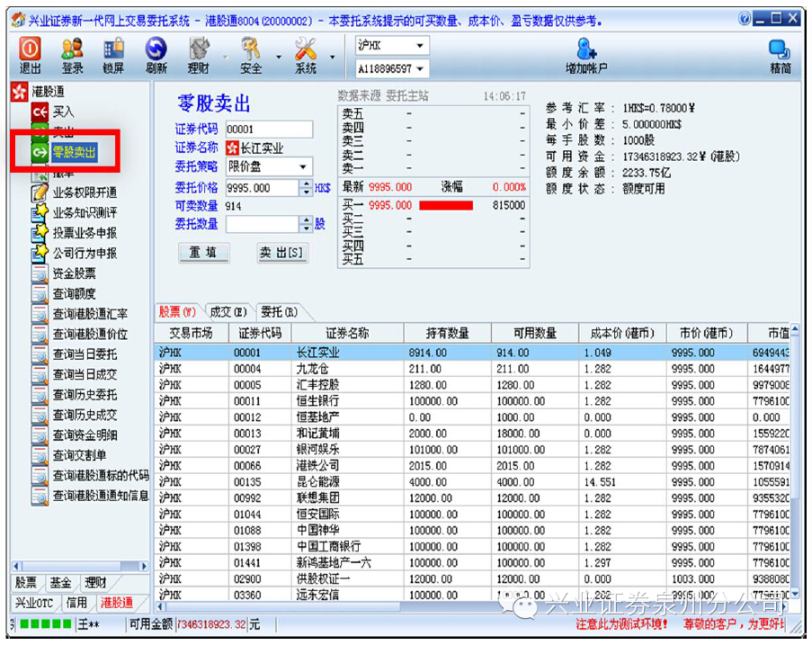Click the 证券代码 input field
This screenshot has height=645, width=812.
pos(269,129)
